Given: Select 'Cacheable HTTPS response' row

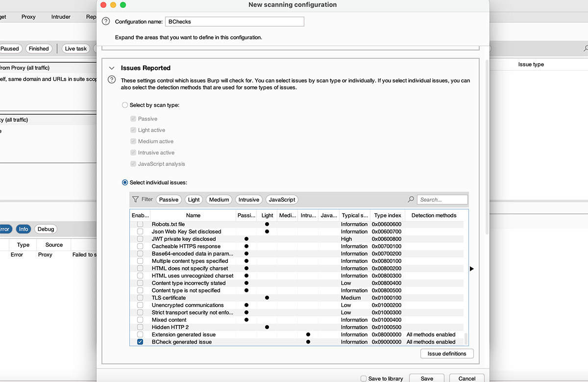Looking at the screenshot, I should pyautogui.click(x=296, y=246).
